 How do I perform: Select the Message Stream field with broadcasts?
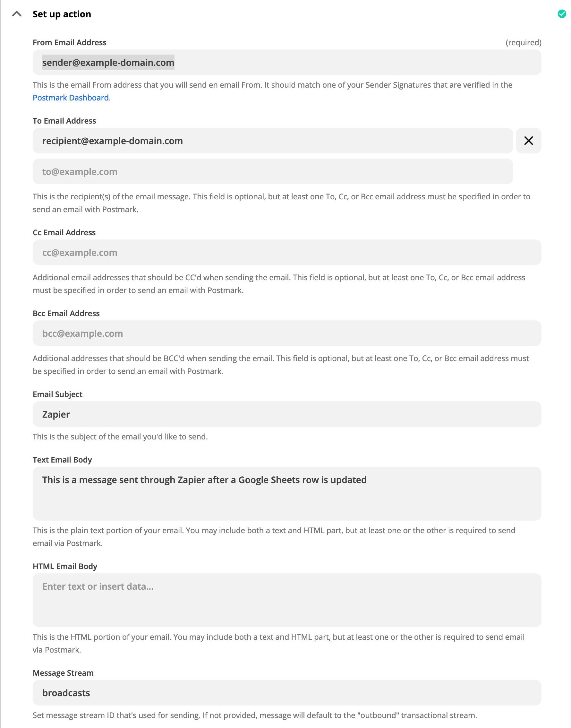pyautogui.click(x=287, y=693)
